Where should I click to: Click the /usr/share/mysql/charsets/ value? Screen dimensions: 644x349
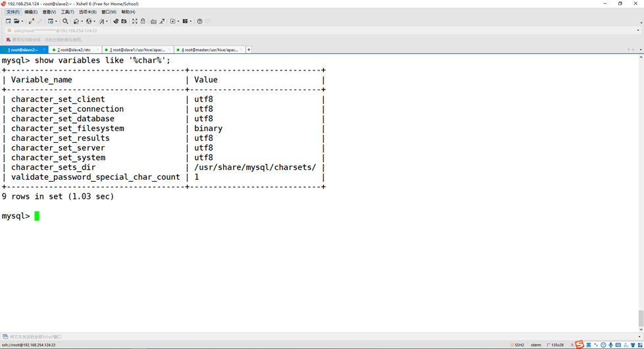tap(255, 167)
